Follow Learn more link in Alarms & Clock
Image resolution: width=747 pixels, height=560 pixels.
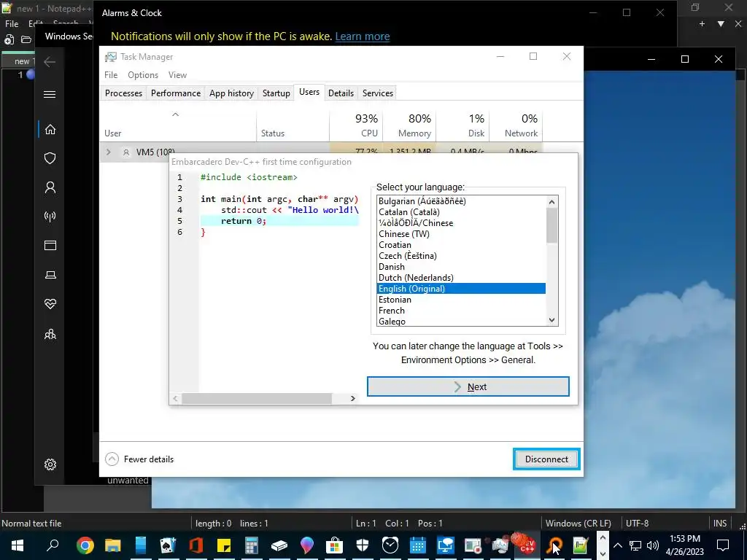(363, 36)
